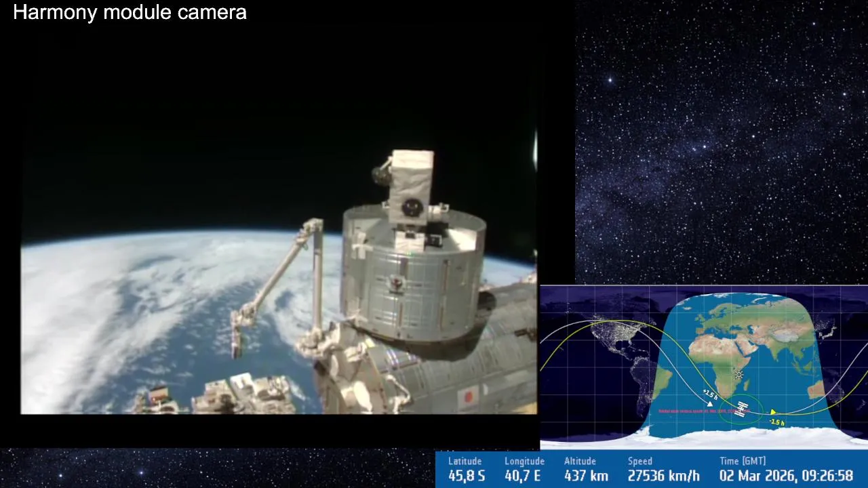Screen dimensions: 868x488
Task: Click the speed value 27536 km/h
Action: click(x=663, y=476)
